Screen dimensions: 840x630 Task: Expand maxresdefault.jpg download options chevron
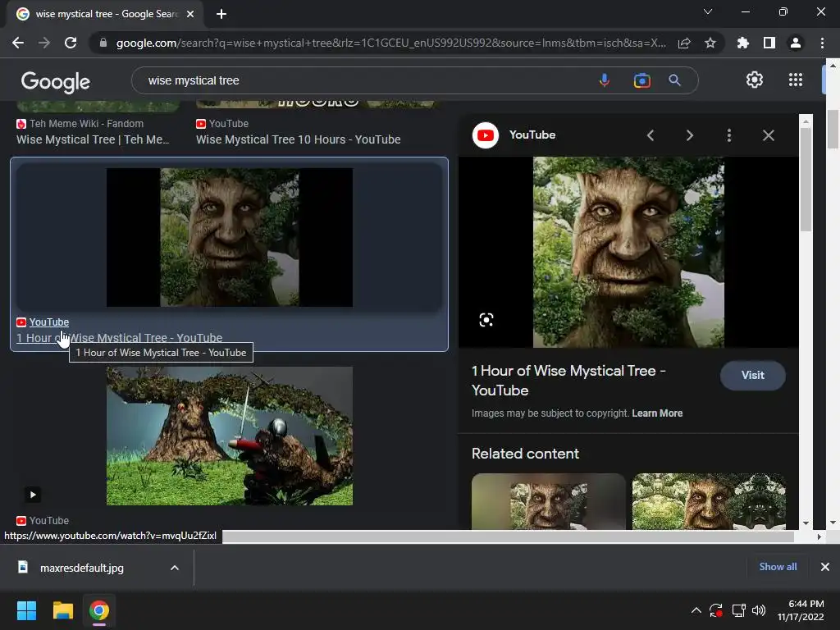[x=175, y=568]
